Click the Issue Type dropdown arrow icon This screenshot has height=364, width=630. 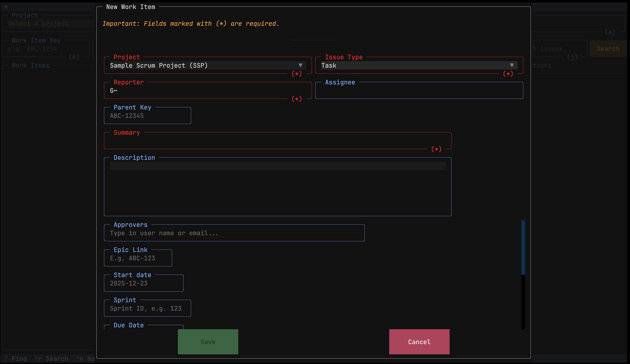tap(512, 65)
